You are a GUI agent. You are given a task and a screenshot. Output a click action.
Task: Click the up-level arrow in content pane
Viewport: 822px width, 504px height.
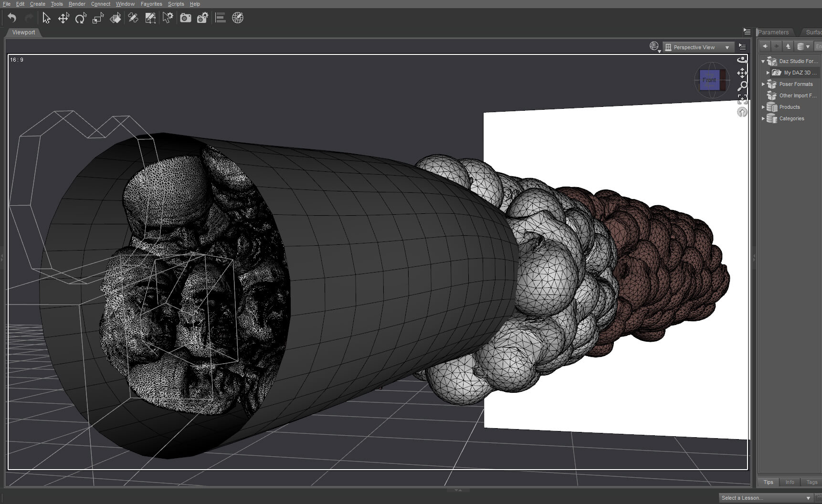[788, 46]
